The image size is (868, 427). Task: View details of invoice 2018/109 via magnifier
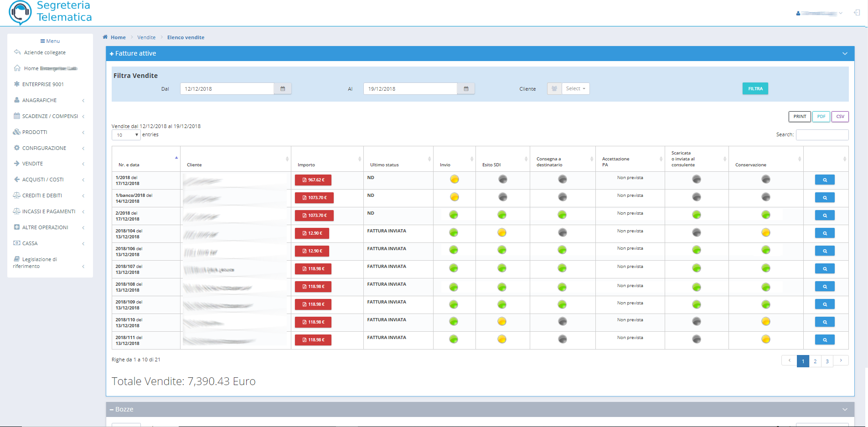[825, 304]
